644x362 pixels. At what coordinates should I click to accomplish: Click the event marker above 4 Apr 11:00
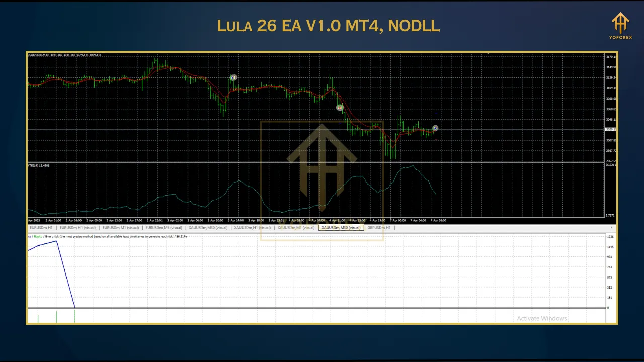[x=340, y=108]
